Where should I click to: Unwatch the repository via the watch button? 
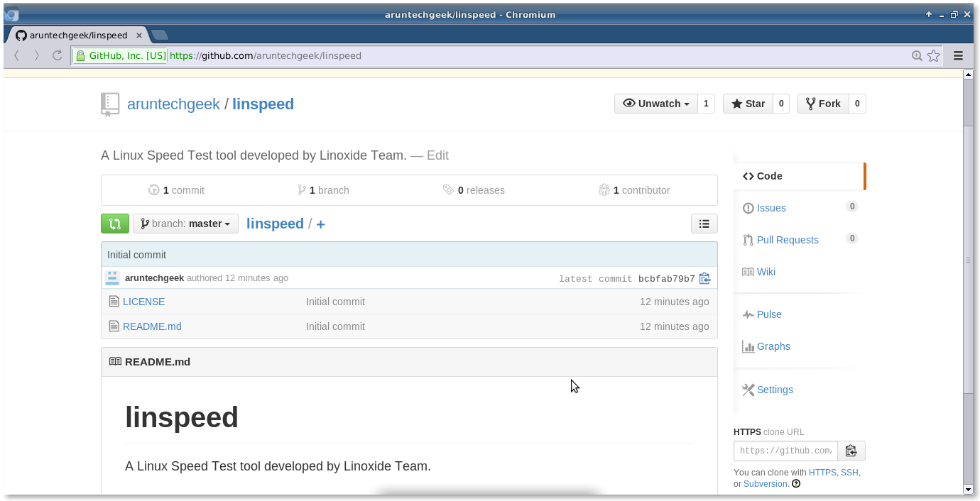point(655,103)
